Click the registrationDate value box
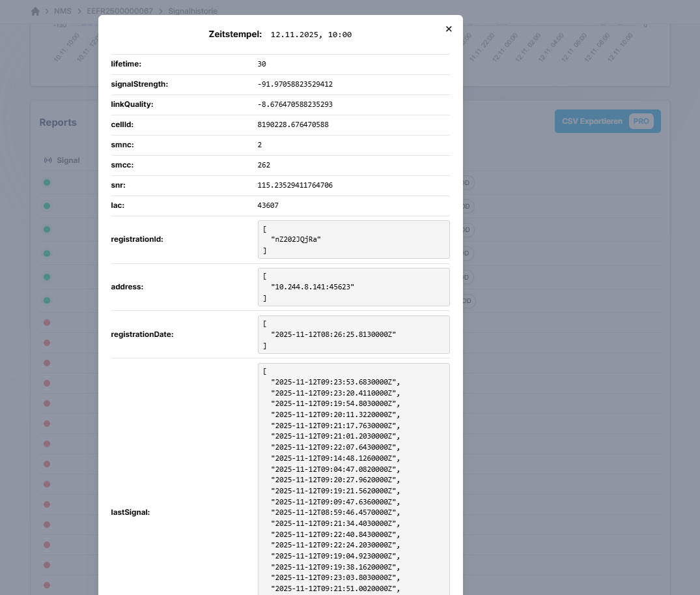The height and width of the screenshot is (595, 700). point(354,334)
